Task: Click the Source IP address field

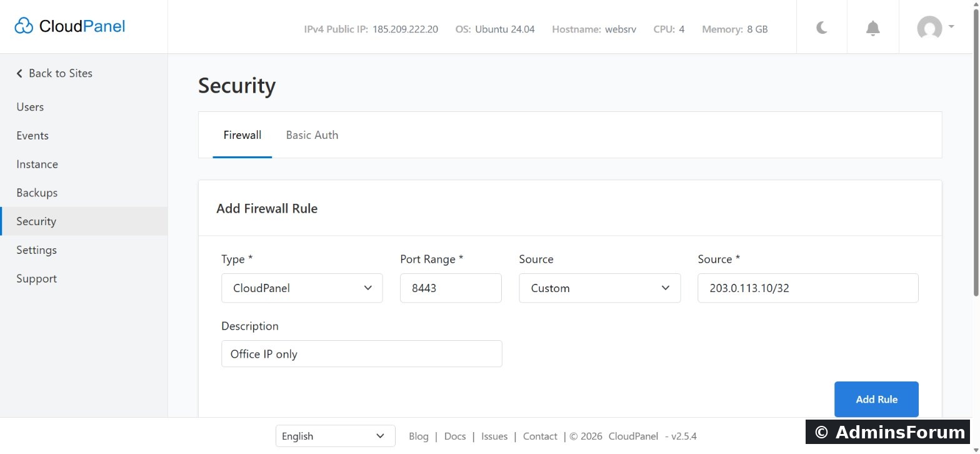Action: pos(808,288)
